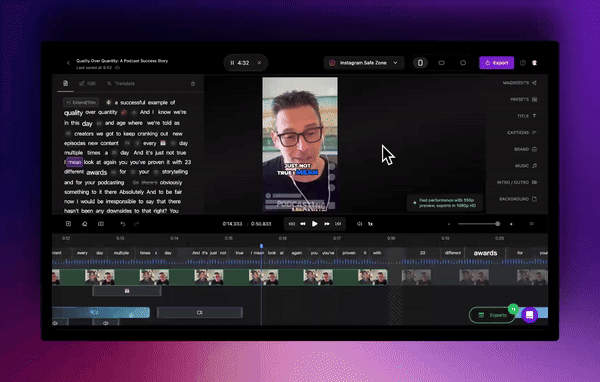Click the purple Export button
Viewport: 600px width, 382px height.
tap(496, 63)
